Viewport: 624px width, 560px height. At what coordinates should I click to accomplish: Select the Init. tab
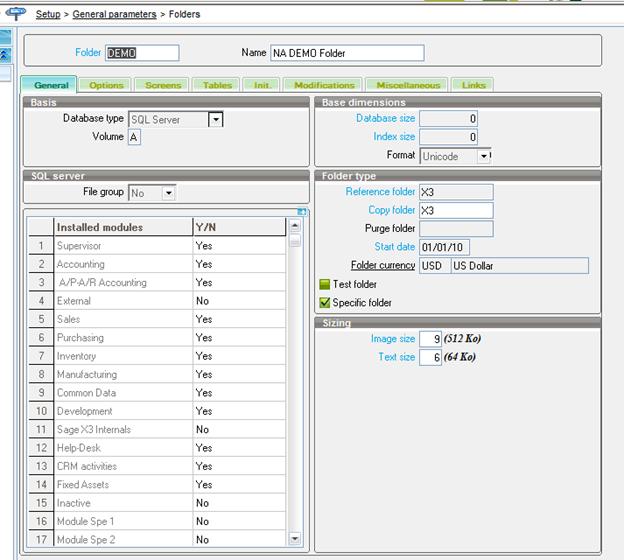261,85
